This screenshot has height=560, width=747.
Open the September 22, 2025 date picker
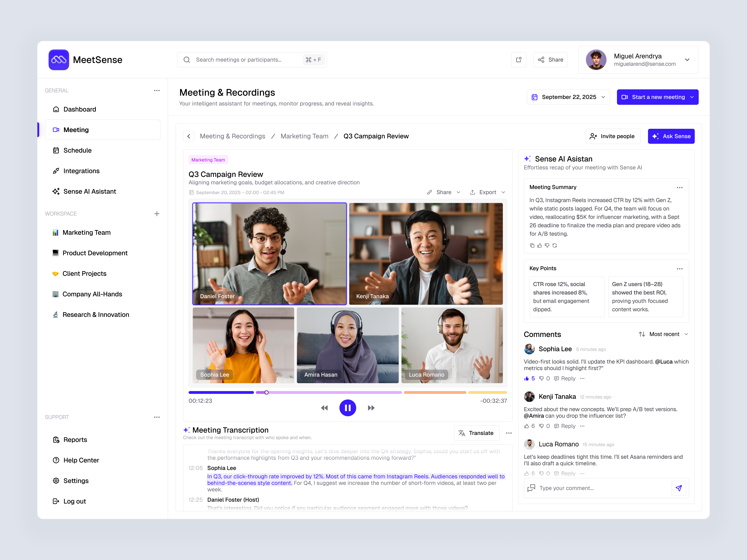coord(568,97)
